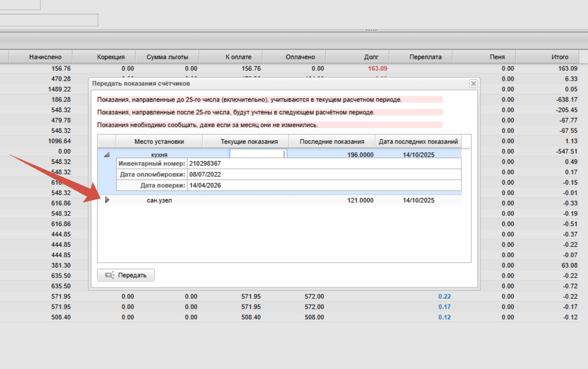Collapse the кухня meter details
The height and width of the screenshot is (369, 588).
point(107,155)
